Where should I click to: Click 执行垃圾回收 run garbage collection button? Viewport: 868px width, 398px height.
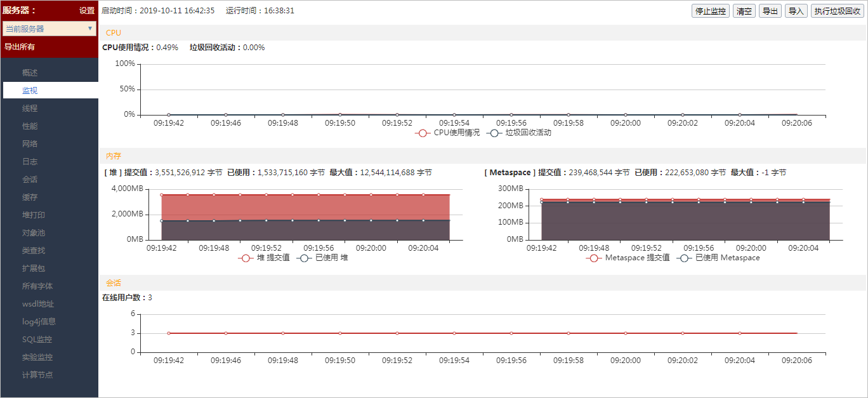point(836,11)
